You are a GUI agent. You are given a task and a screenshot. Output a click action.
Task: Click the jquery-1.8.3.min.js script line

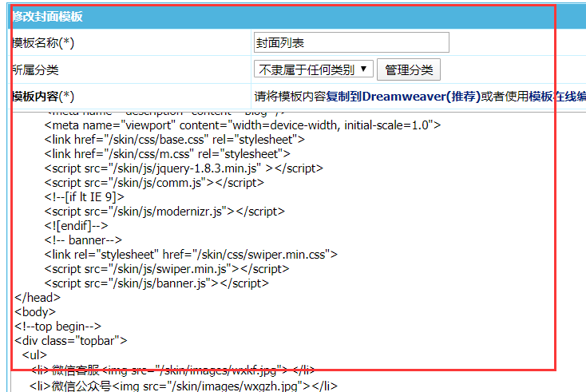tap(184, 168)
